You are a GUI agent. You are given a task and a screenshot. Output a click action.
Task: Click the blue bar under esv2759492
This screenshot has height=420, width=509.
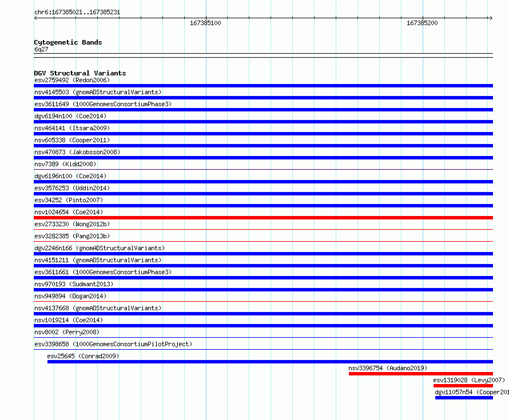tap(263, 86)
